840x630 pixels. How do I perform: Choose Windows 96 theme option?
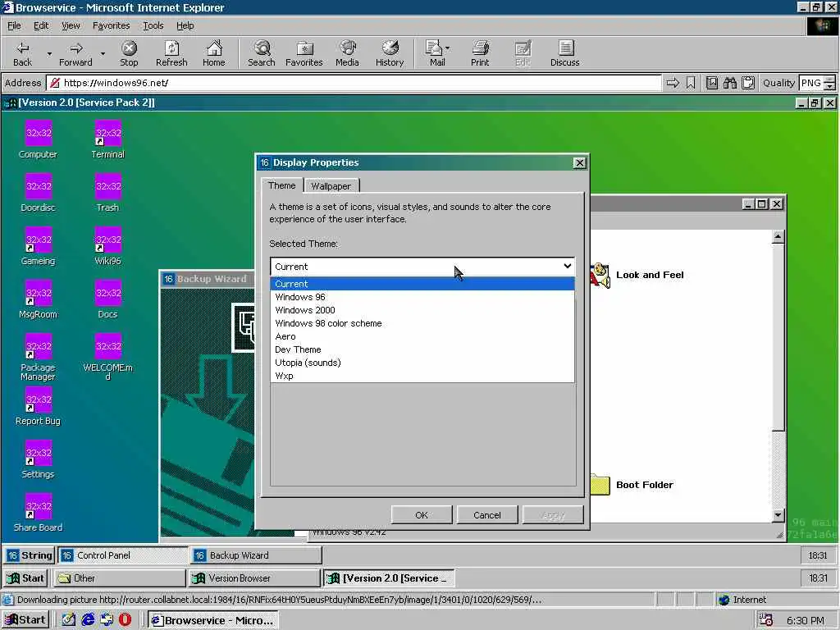click(x=422, y=297)
